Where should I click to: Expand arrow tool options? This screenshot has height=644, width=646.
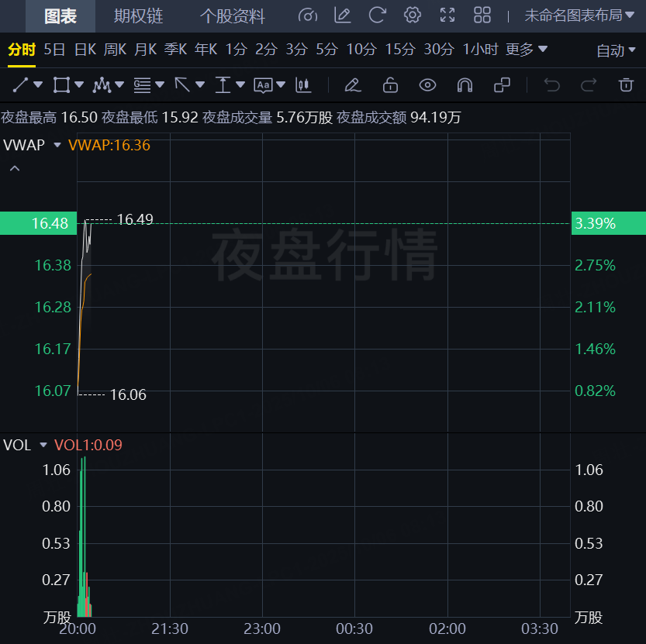click(x=200, y=84)
